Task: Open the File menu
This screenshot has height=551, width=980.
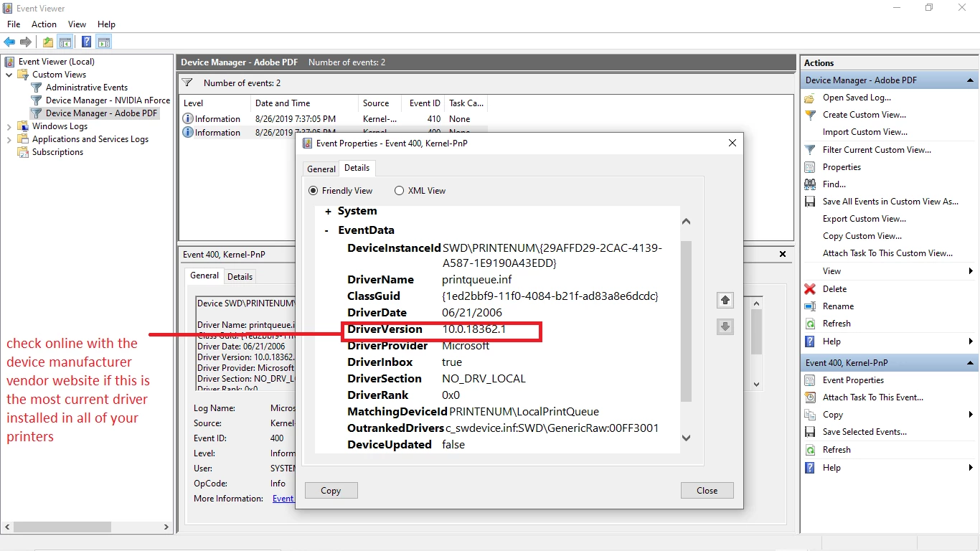Action: point(14,24)
